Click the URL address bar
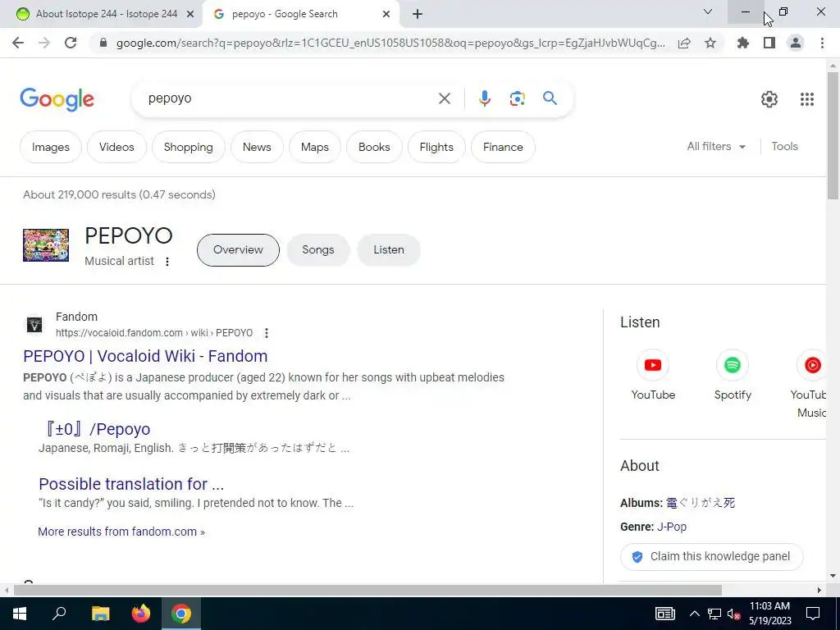The image size is (840, 630). pyautogui.click(x=390, y=43)
